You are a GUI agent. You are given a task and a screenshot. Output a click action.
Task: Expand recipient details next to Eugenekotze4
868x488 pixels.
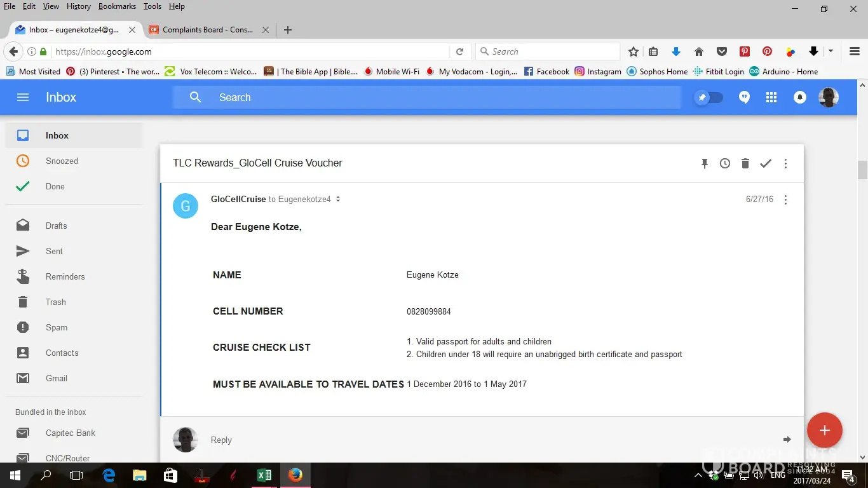pyautogui.click(x=338, y=200)
